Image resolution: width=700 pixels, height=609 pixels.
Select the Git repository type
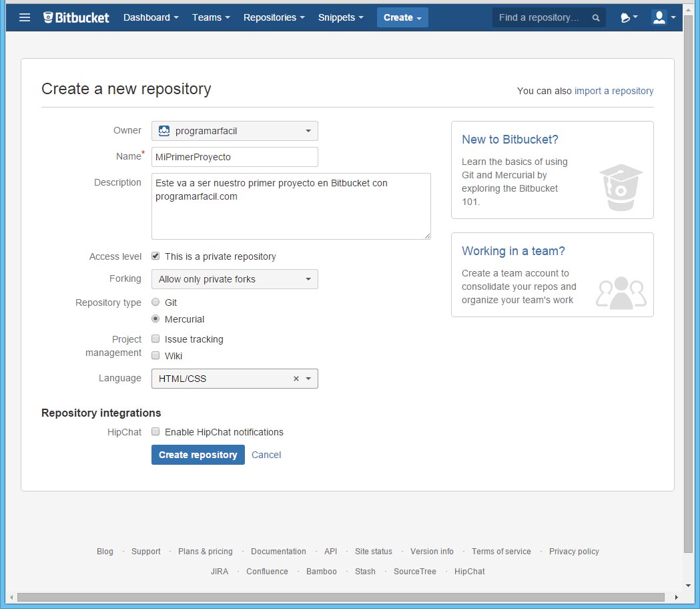(155, 302)
